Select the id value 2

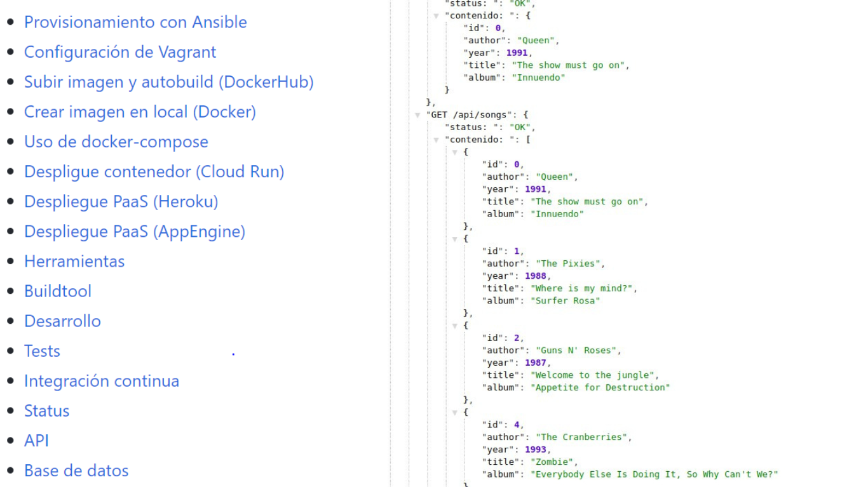click(517, 338)
